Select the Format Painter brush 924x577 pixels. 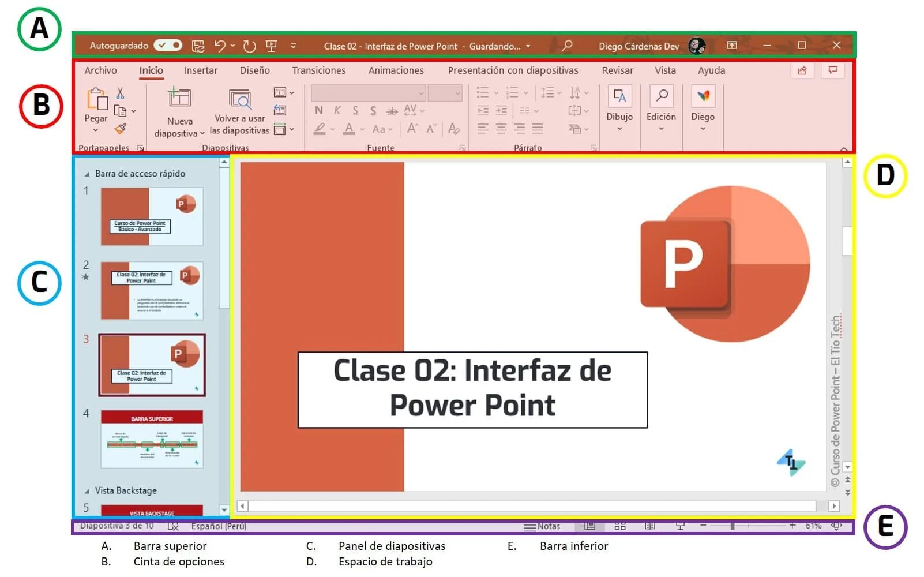(120, 129)
